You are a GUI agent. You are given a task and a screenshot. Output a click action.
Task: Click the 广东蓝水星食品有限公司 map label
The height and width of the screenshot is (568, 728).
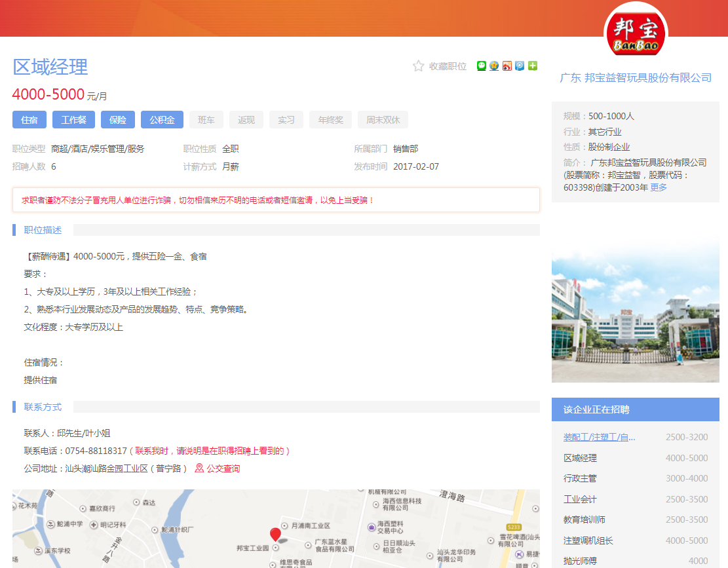click(x=335, y=545)
